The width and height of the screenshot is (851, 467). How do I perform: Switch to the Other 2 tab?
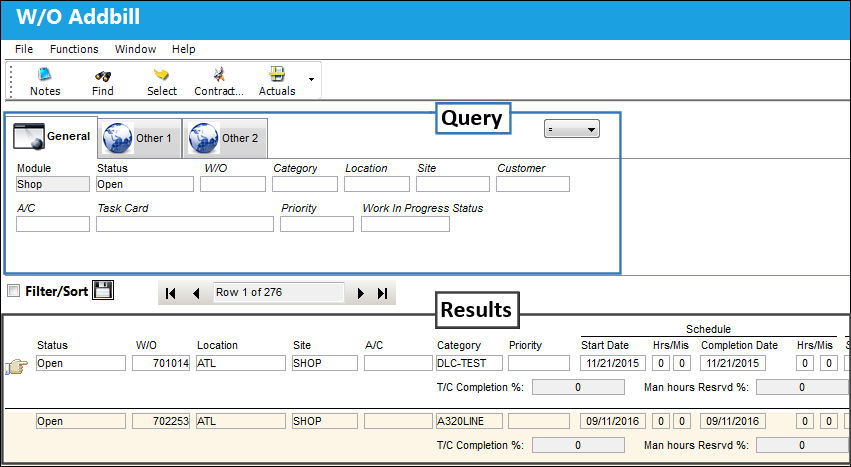225,138
